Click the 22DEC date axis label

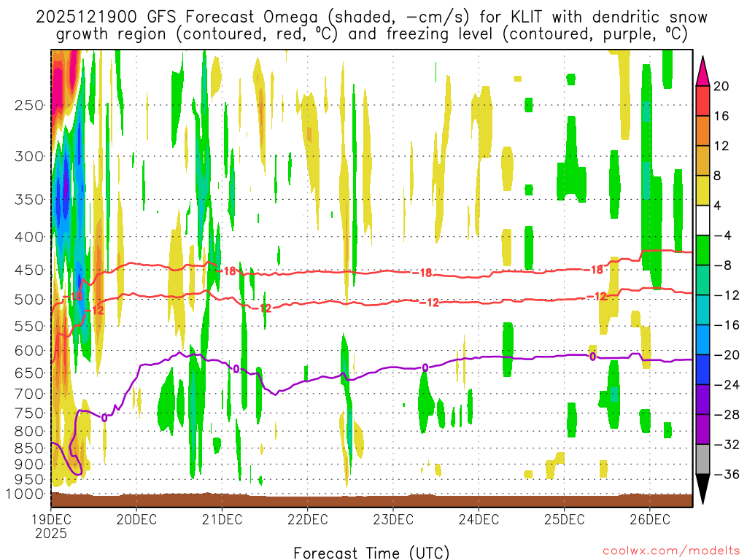pyautogui.click(x=308, y=519)
